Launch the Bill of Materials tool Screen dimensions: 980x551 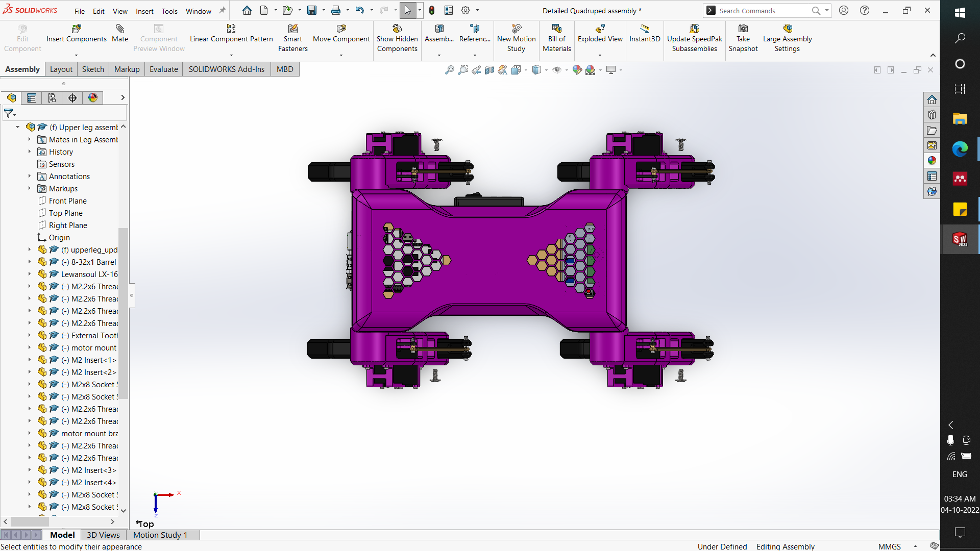click(556, 37)
